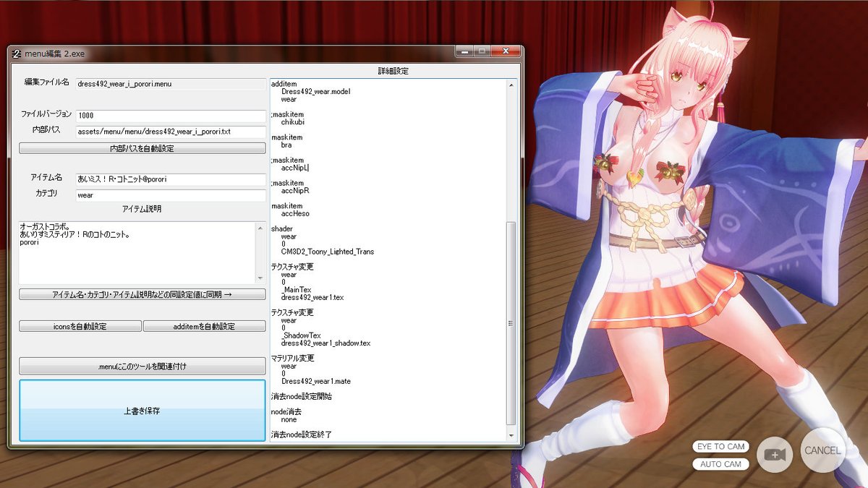Click the 詳細設定 vertical scrollbar thumb
This screenshot has height=488, width=868.
[511, 323]
